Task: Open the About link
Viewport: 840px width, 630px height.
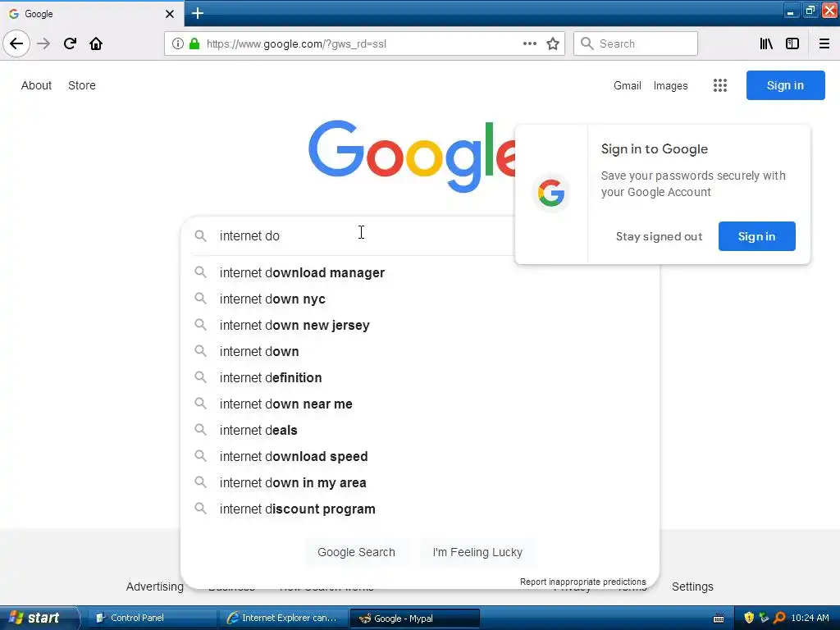Action: coord(36,85)
